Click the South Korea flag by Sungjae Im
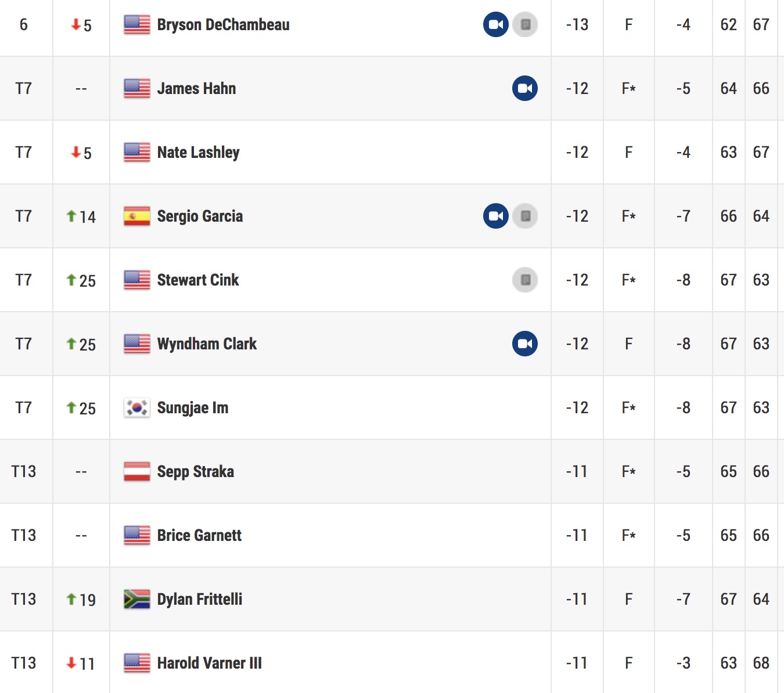The height and width of the screenshot is (693, 784). (137, 407)
